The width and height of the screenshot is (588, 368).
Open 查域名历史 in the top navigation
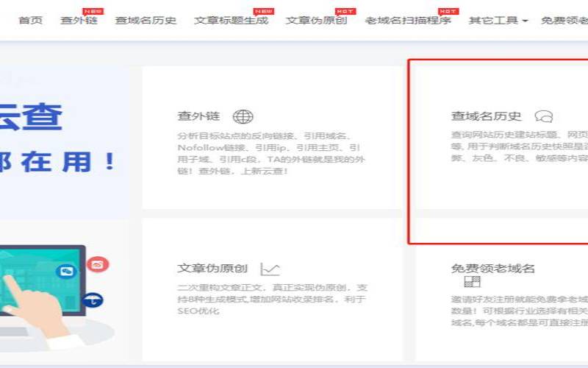pos(146,21)
